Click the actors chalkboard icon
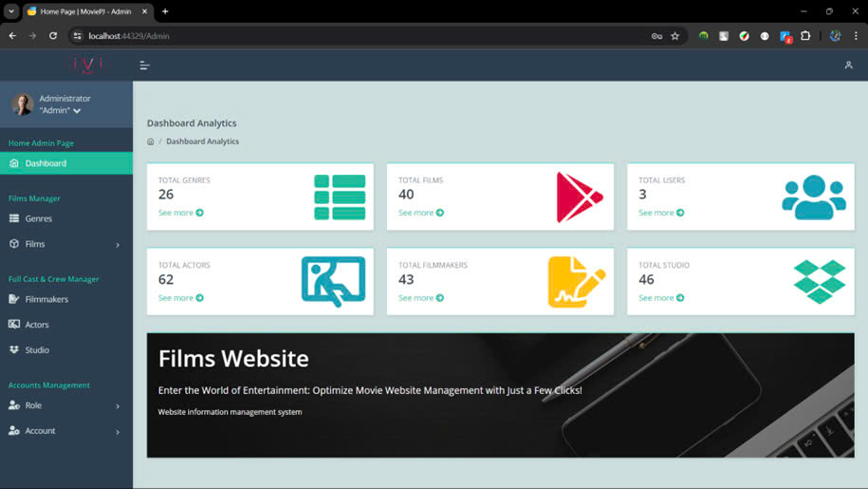868x489 pixels. pos(333,281)
